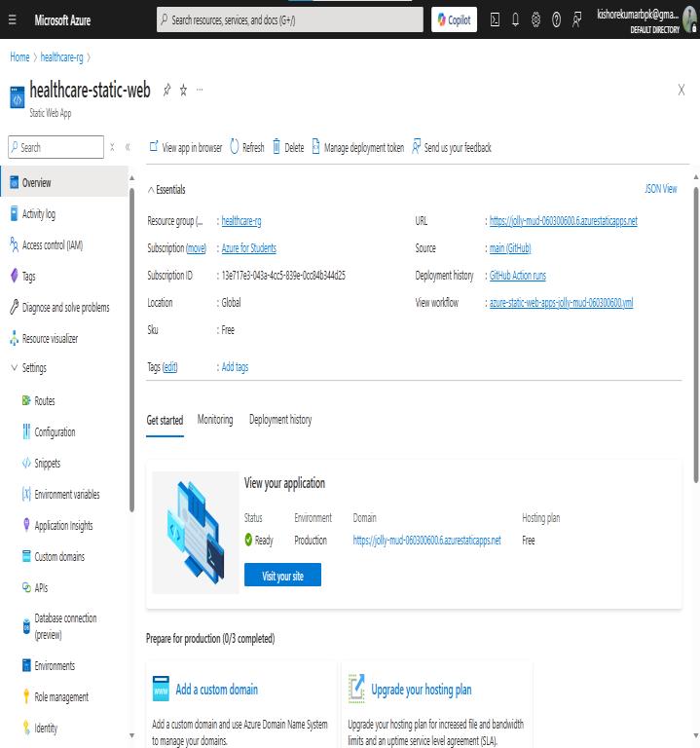Click Visit your site button
The width and height of the screenshot is (700, 748).
(282, 575)
